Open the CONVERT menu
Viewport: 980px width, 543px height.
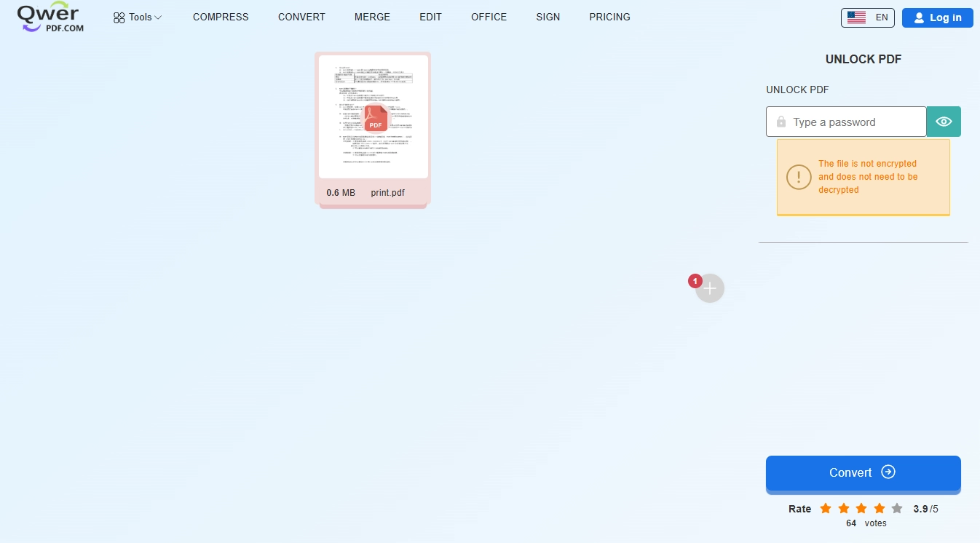(301, 17)
